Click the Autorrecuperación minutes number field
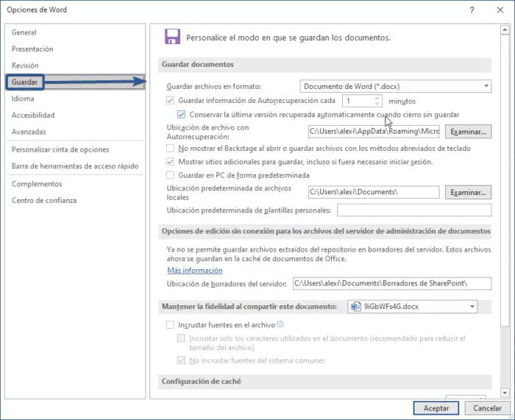This screenshot has width=515, height=420. coord(358,101)
